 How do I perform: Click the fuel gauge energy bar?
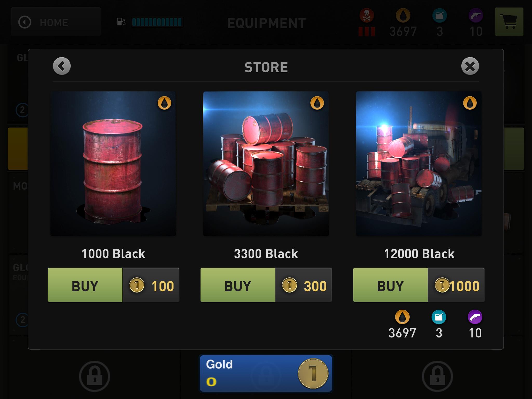pos(157,22)
